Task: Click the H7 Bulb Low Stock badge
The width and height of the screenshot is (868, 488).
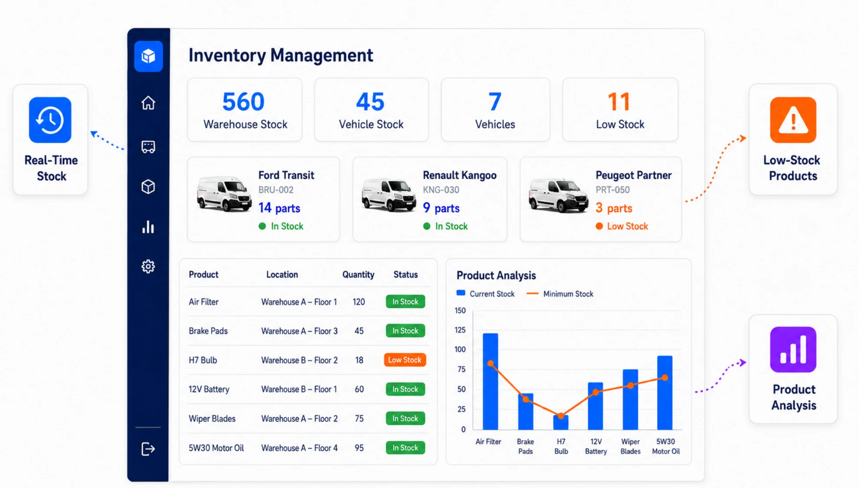Action: 405,360
